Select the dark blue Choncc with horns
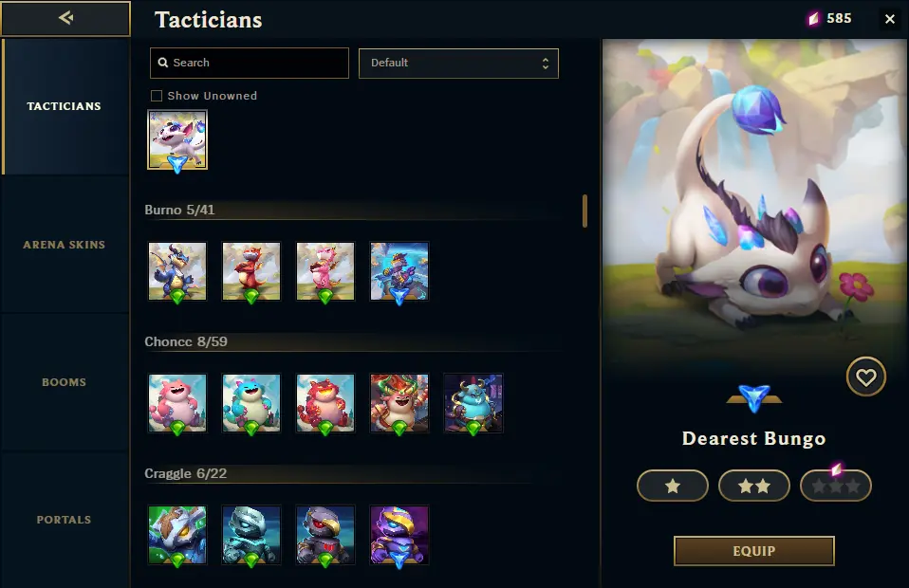The height and width of the screenshot is (588, 909). coord(473,403)
